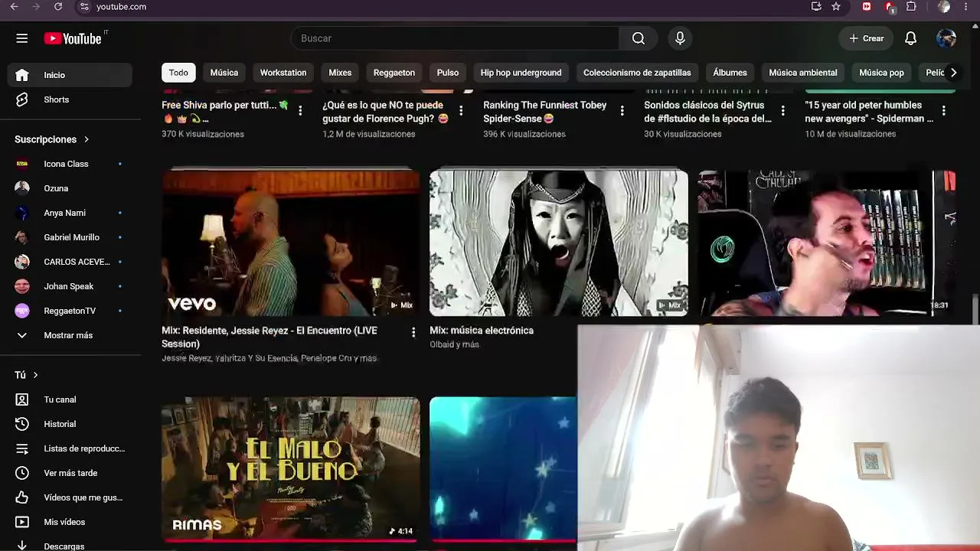Select the Coleccionismo de zapatillas chip

pyautogui.click(x=637, y=73)
